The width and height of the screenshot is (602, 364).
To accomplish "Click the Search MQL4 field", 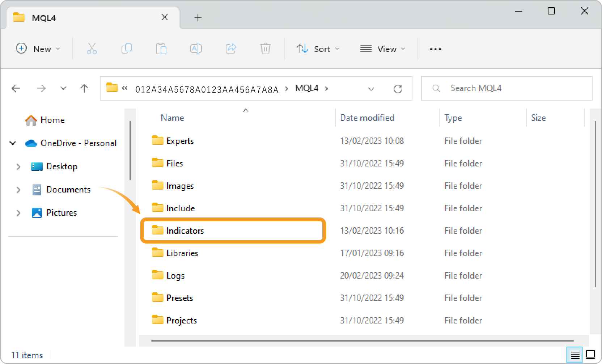I will tap(506, 88).
